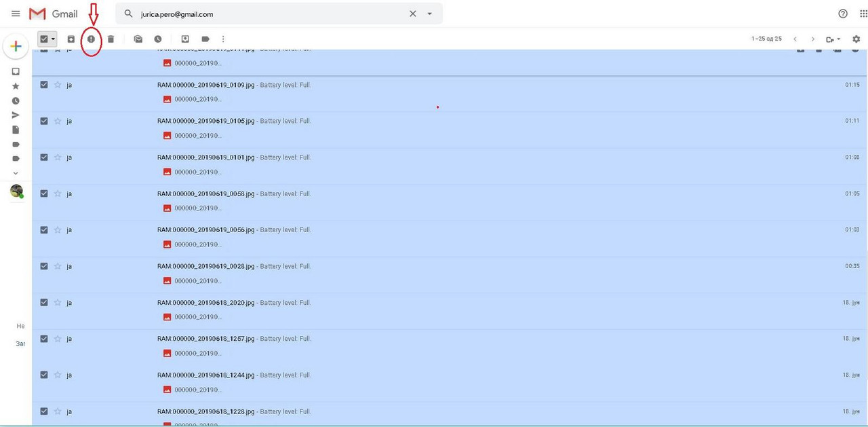
Task: Click the 00:35 timestamp
Action: pyautogui.click(x=852, y=266)
